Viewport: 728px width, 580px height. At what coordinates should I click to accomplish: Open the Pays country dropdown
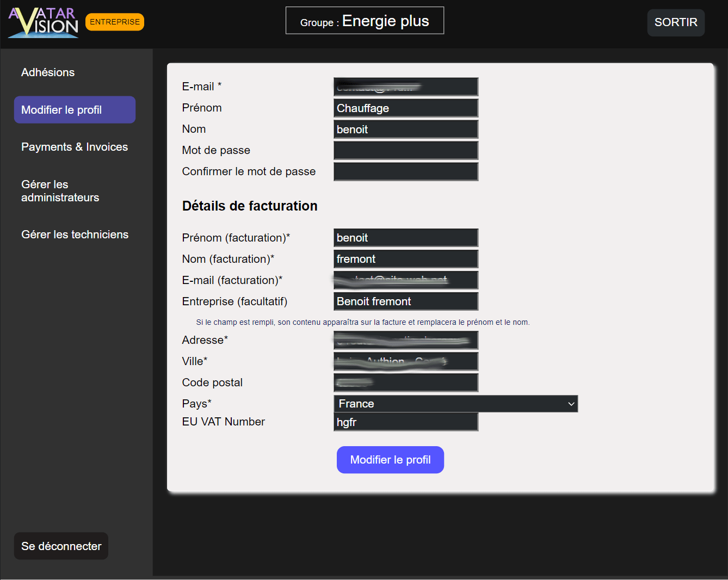(x=455, y=404)
